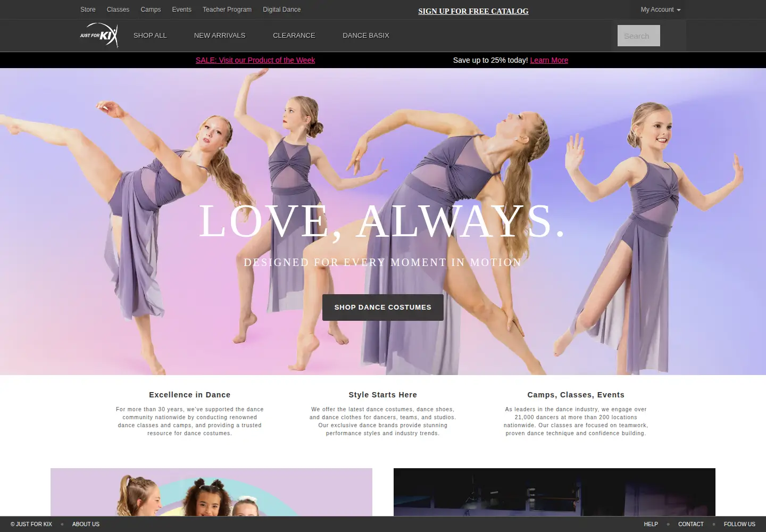Open the Events link
The image size is (766, 532).
tap(181, 10)
